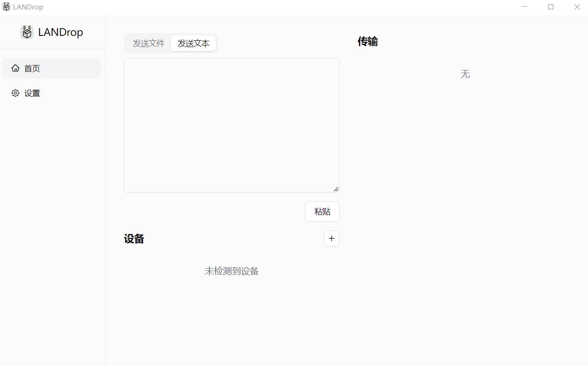Click the textarea resize handle corner

pos(336,189)
